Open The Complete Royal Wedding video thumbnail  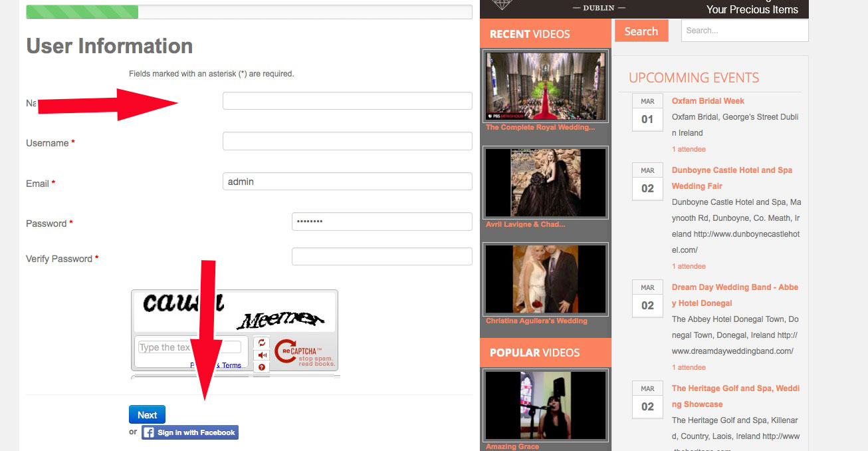pos(545,86)
